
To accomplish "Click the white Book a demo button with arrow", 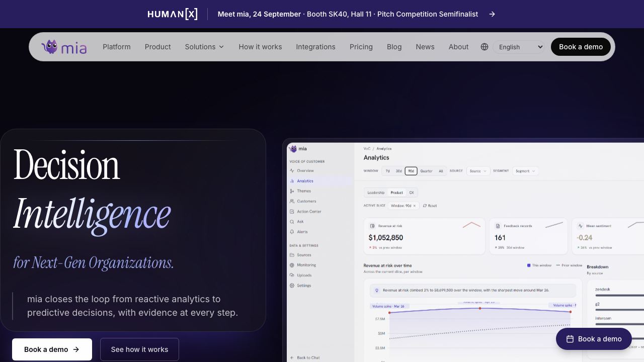I will pyautogui.click(x=52, y=349).
